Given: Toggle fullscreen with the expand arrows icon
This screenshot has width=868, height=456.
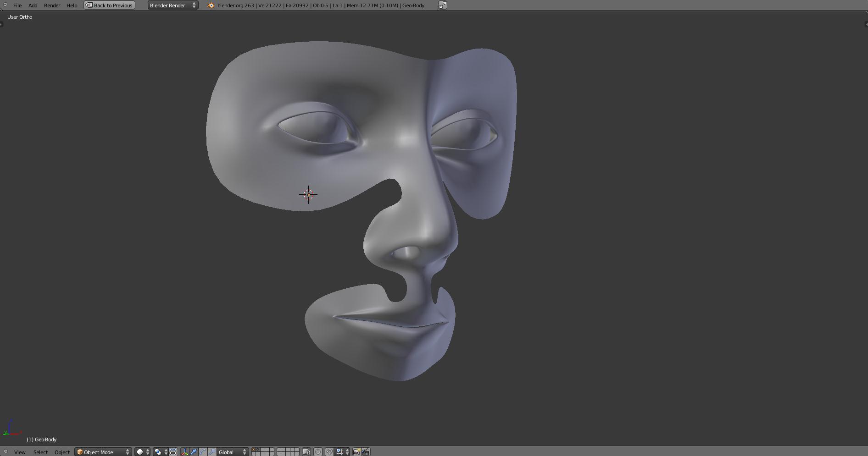Looking at the screenshot, I should (442, 5).
